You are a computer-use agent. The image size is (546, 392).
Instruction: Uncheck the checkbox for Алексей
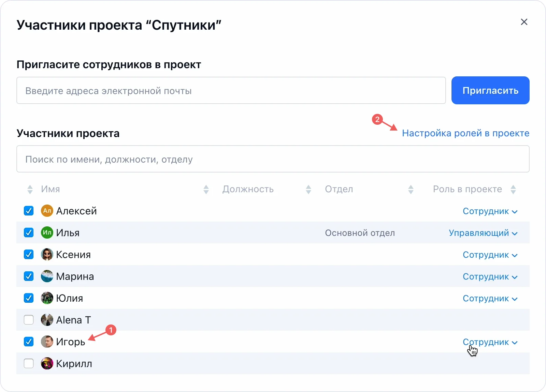pos(29,211)
